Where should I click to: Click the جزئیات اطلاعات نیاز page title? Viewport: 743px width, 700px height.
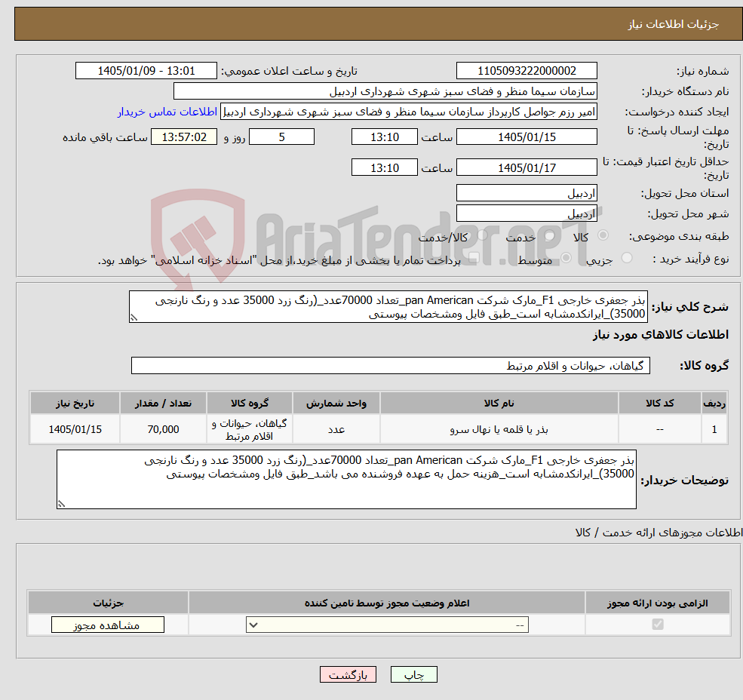tap(674, 24)
